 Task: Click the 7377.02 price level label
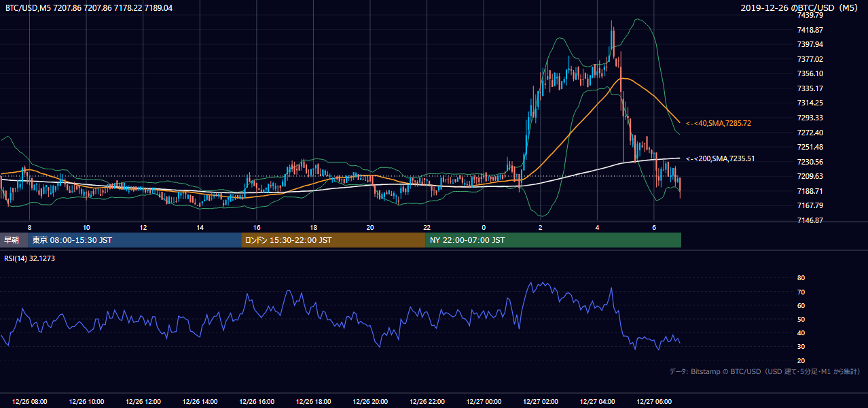(x=810, y=59)
